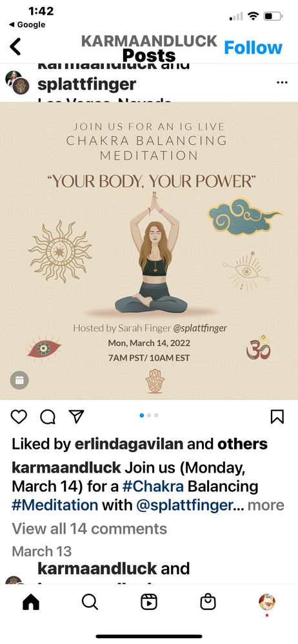Open the Search tab

tap(90, 602)
